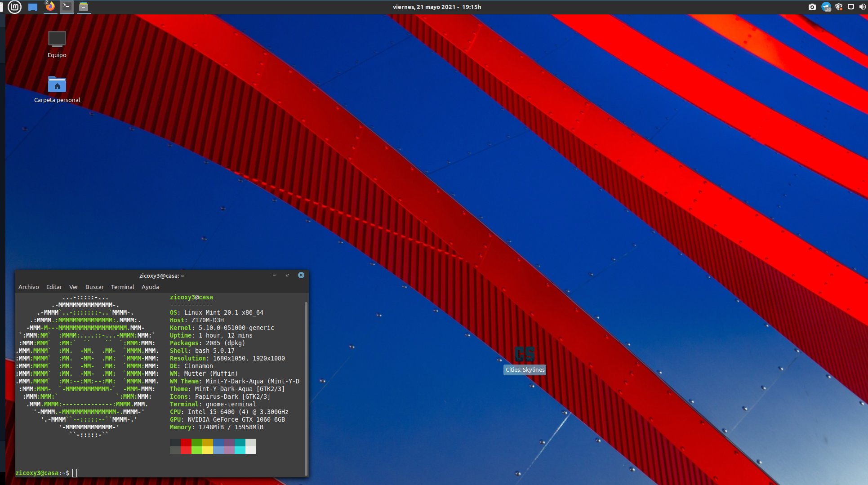This screenshot has width=868, height=485.
Task: Expand the Ver menu in terminal
Action: [74, 287]
